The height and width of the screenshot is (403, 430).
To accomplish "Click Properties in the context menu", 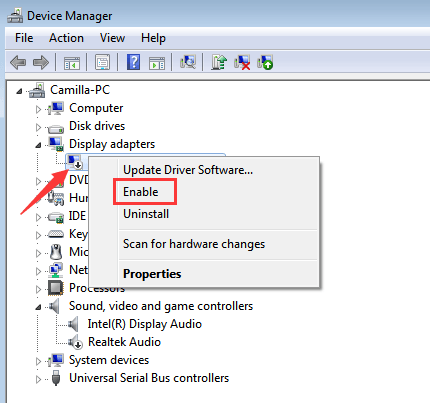I will pyautogui.click(x=152, y=274).
